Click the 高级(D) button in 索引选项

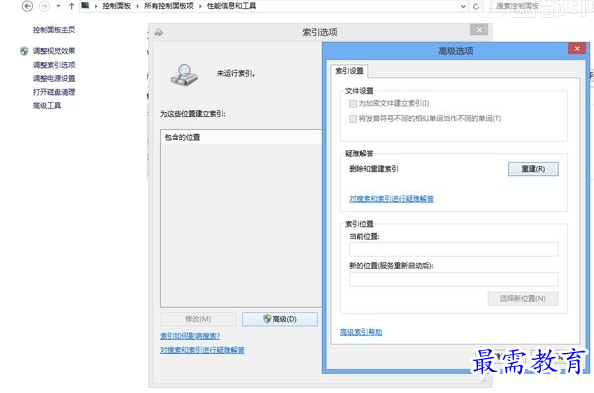tap(280, 319)
